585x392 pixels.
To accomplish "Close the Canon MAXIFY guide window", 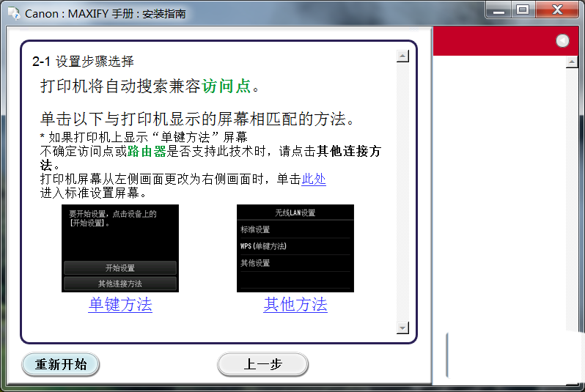I will pyautogui.click(x=557, y=10).
